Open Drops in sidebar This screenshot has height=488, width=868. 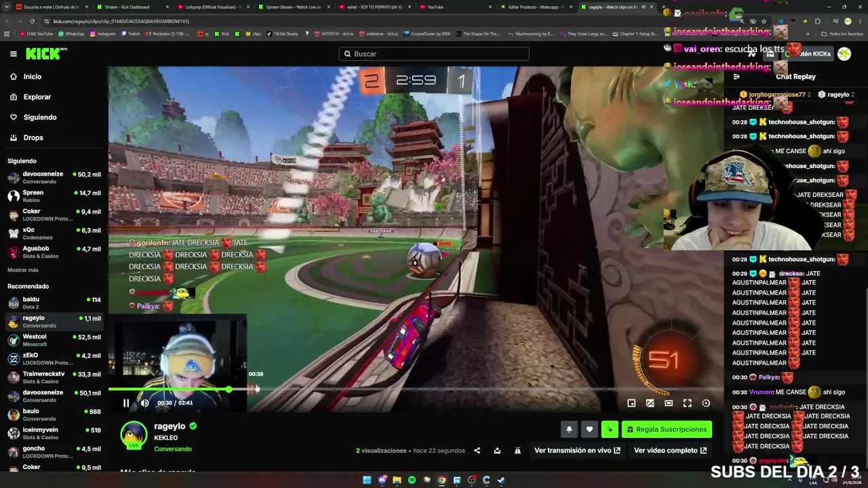(x=33, y=138)
